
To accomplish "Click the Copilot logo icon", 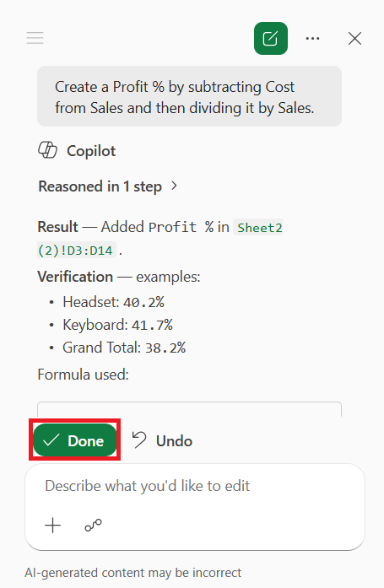I will click(x=47, y=150).
